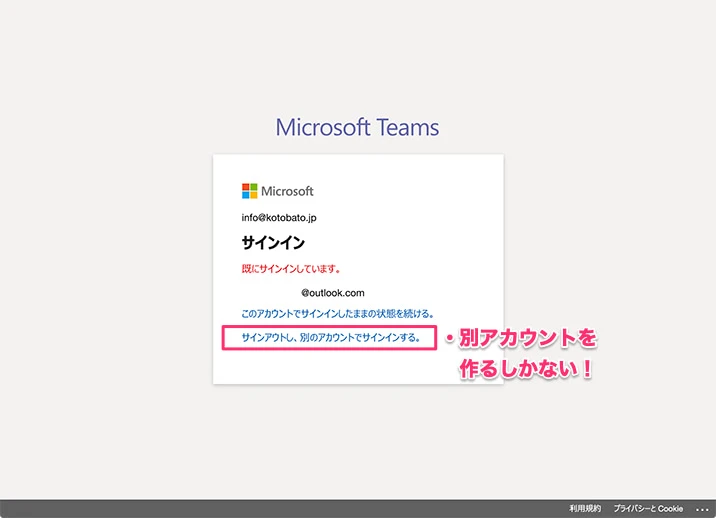
Task: Open the 利用規約 terms link
Action: (585, 509)
